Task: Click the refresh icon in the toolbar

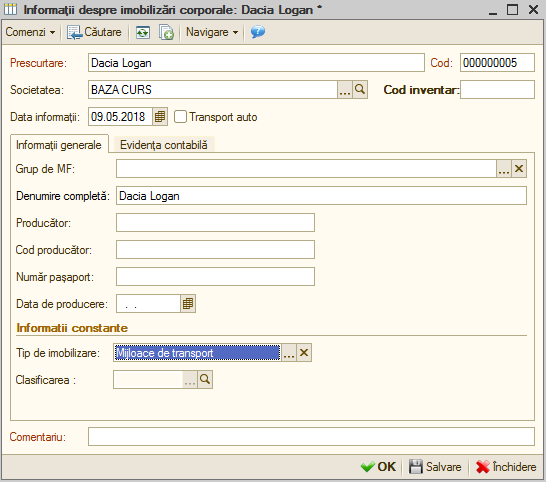Action: pos(143,32)
